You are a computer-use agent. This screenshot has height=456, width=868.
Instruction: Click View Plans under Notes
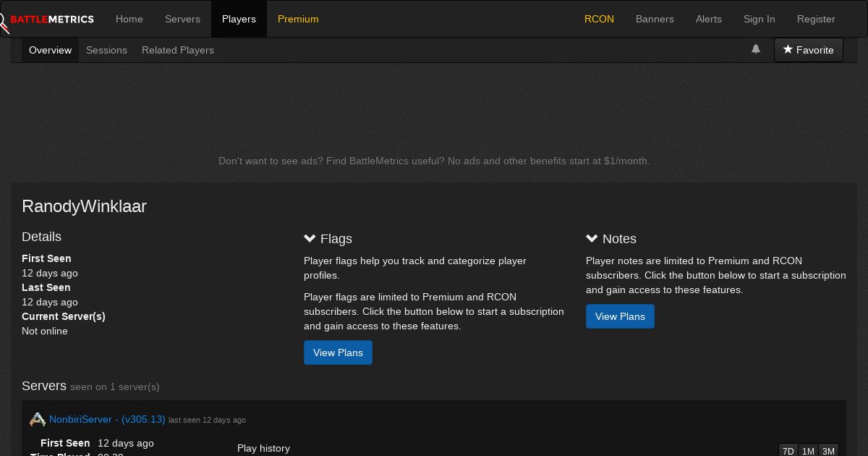(x=620, y=316)
